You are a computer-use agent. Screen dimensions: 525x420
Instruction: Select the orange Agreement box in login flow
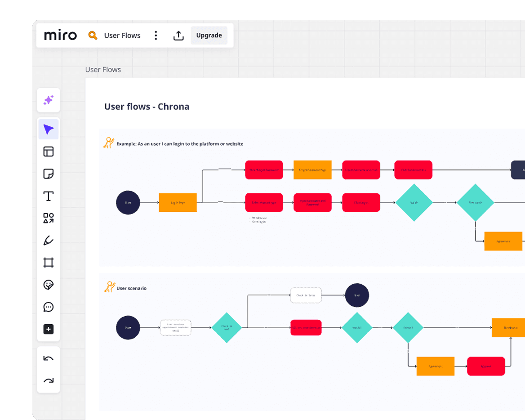click(503, 241)
